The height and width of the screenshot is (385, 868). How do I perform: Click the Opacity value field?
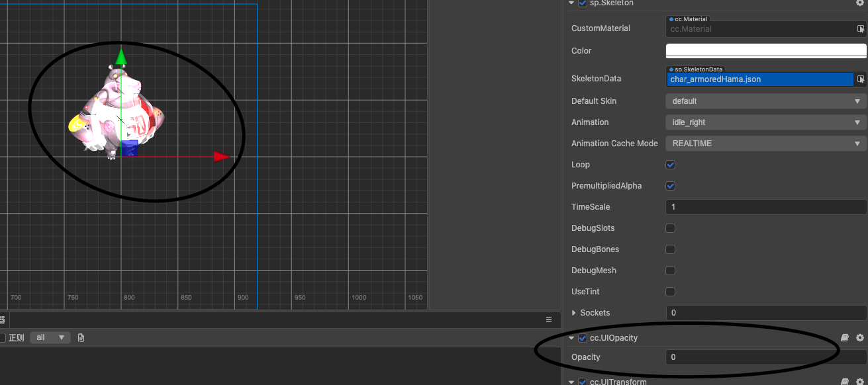coord(766,357)
